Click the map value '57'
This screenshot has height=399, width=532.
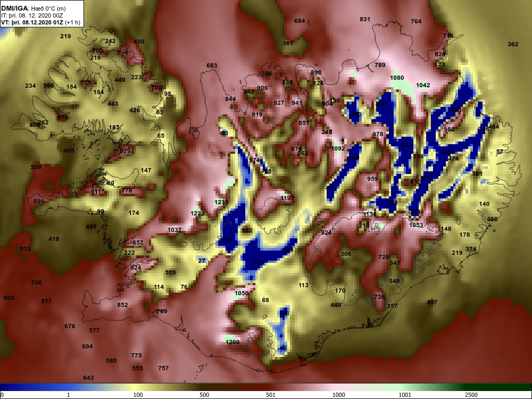pyautogui.click(x=500, y=152)
